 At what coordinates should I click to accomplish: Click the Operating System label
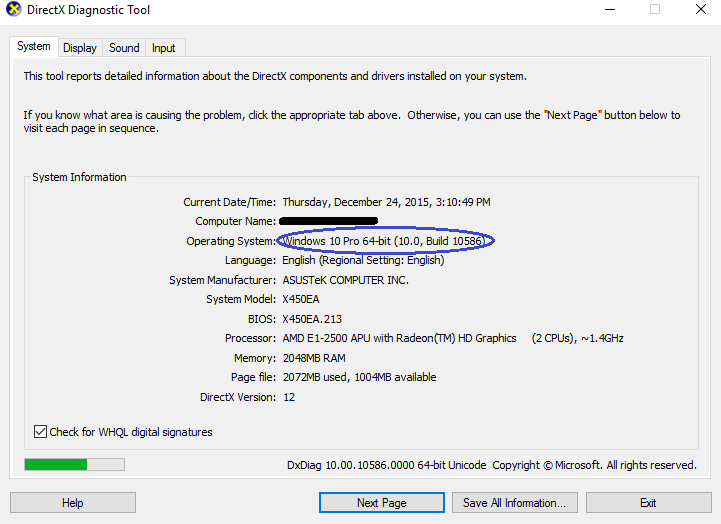[230, 241]
